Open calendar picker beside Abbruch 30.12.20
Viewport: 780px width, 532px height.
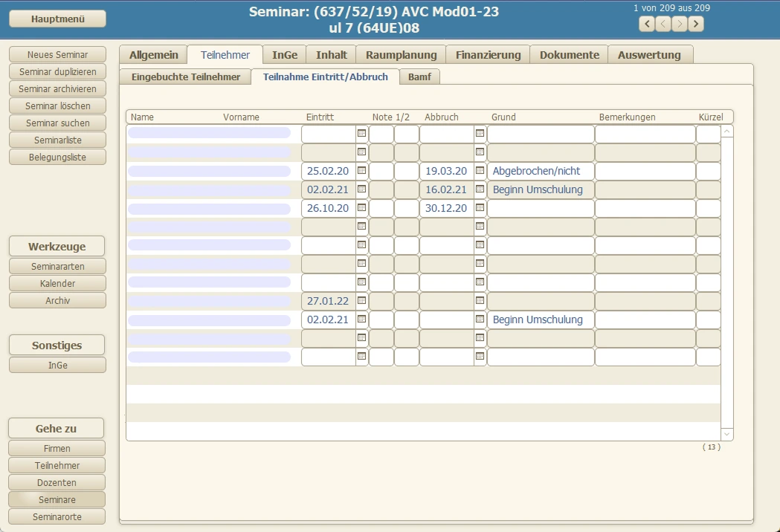(480, 208)
